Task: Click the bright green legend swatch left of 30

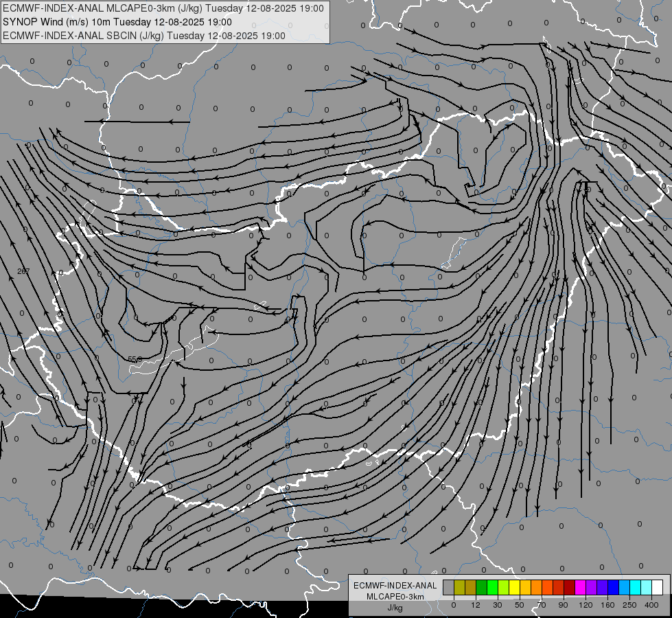Action: [x=493, y=587]
